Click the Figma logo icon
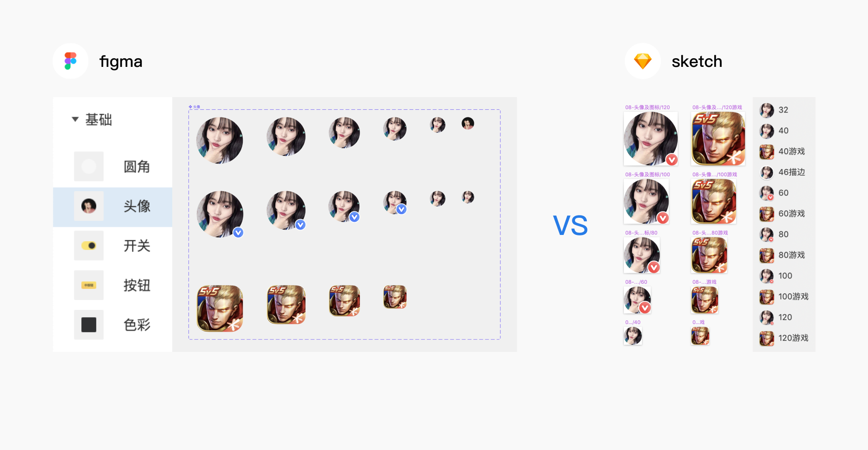 click(x=71, y=61)
